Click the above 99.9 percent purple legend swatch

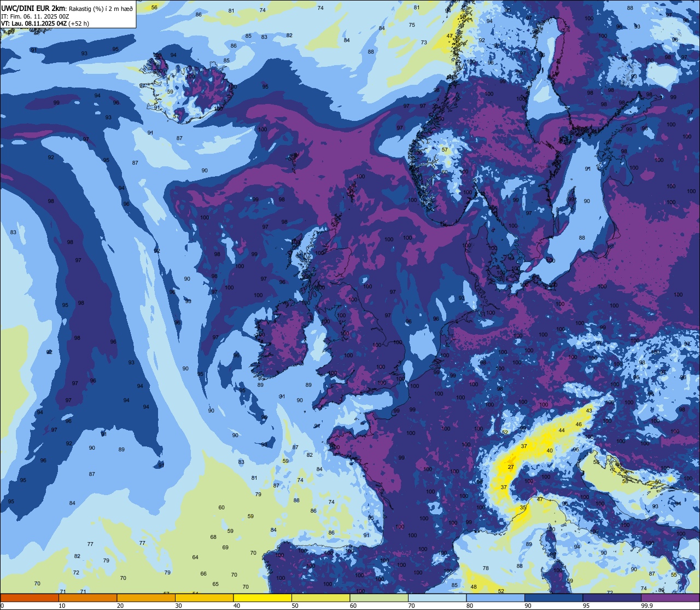pyautogui.click(x=670, y=597)
